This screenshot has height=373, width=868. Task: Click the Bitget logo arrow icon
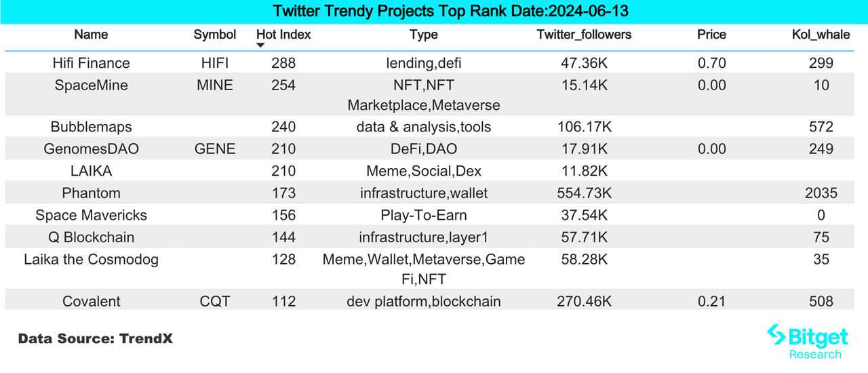click(777, 335)
